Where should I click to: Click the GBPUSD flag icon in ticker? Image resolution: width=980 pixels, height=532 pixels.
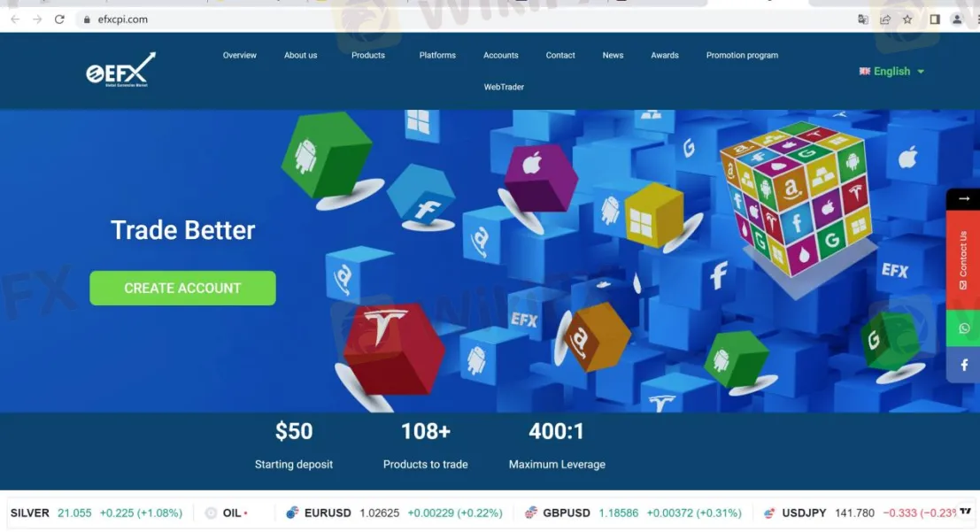tap(530, 513)
